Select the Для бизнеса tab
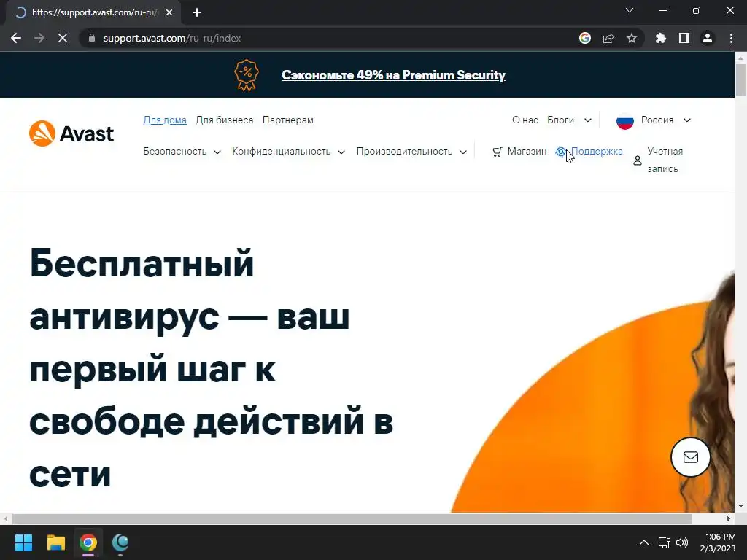 pyautogui.click(x=225, y=120)
